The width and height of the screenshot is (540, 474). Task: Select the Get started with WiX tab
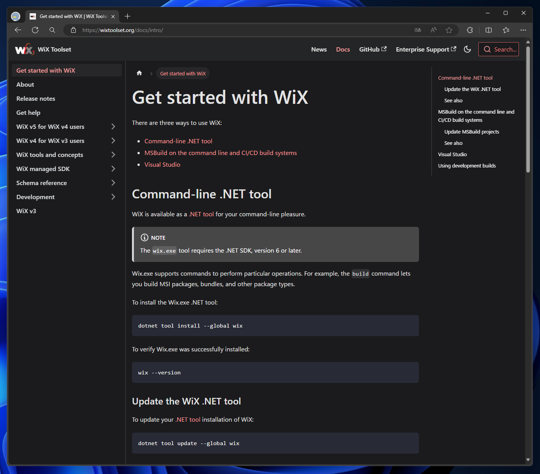click(x=72, y=16)
